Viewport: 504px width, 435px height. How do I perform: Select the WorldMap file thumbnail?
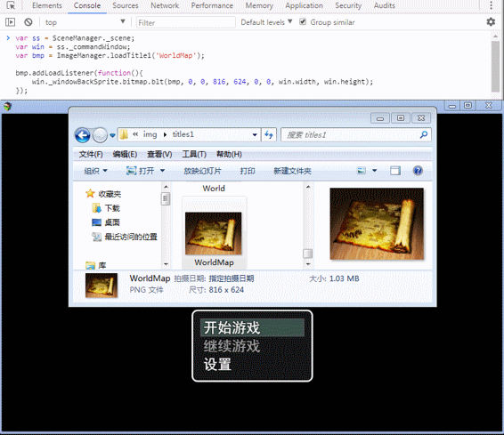point(214,233)
